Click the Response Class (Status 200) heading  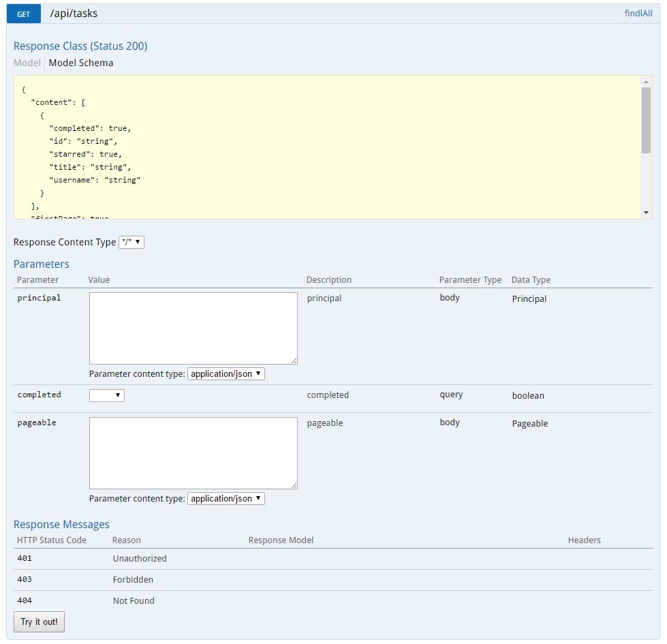coord(80,46)
